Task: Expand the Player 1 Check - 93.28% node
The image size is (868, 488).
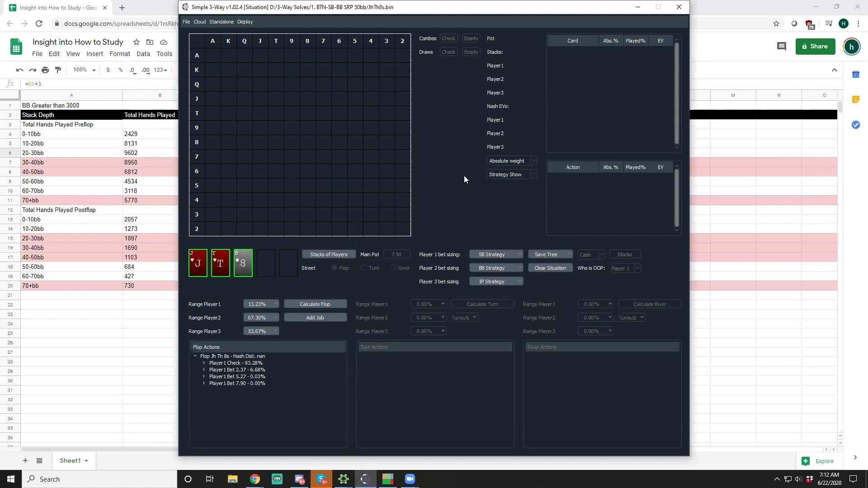Action: (203, 362)
